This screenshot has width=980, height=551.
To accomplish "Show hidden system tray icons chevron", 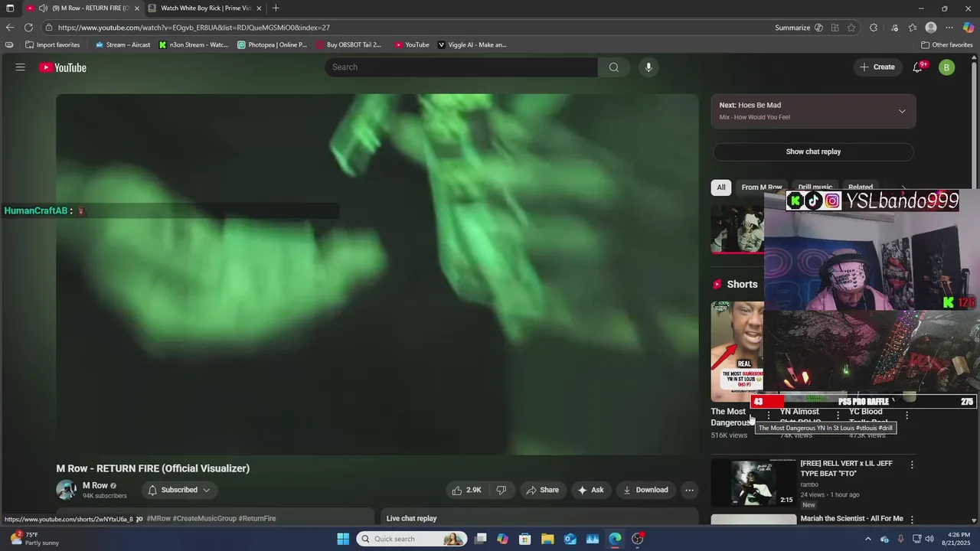I will point(867,539).
